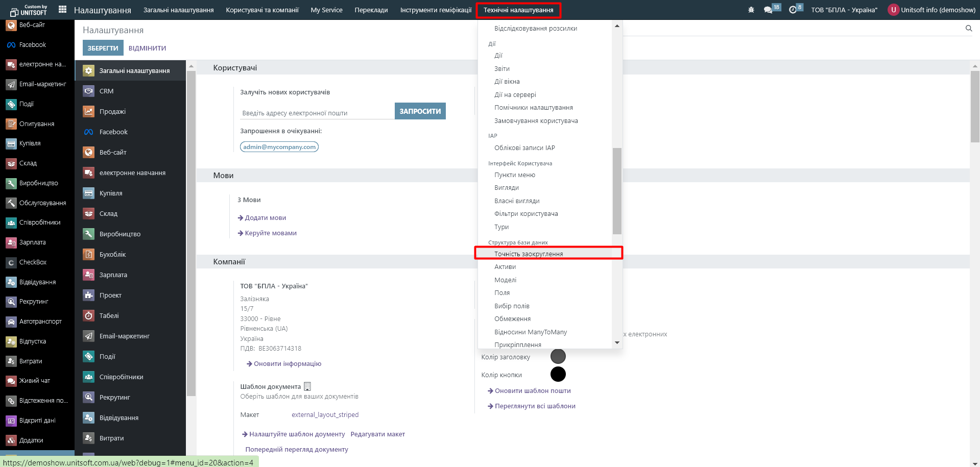Click the header color gray swatch
Image resolution: width=980 pixels, height=467 pixels.
[x=558, y=356]
